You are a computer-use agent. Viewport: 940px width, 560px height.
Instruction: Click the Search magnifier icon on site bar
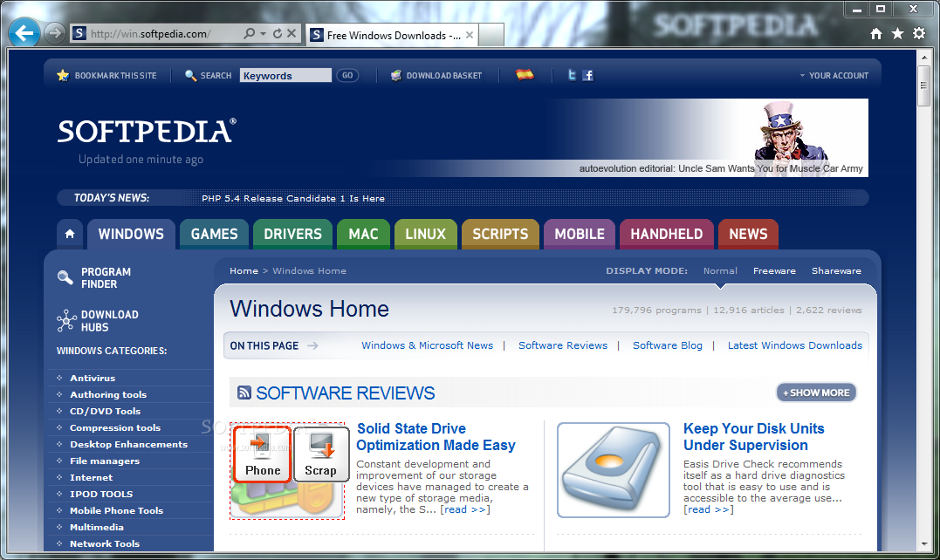tap(190, 76)
